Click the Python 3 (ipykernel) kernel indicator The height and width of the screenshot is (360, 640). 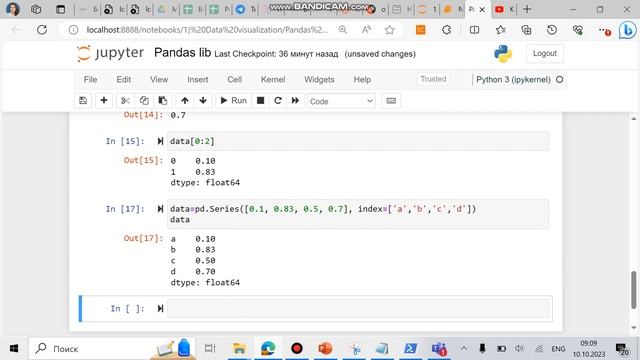coord(519,80)
